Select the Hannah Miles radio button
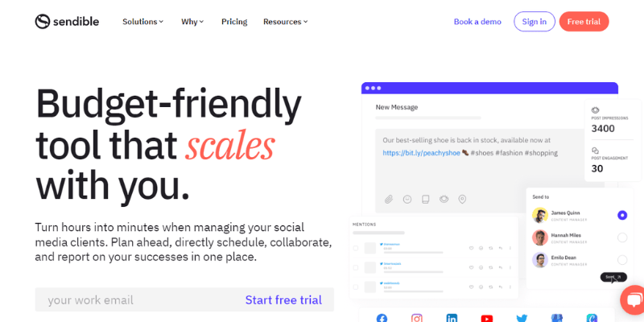The height and width of the screenshot is (322, 644). 622,237
